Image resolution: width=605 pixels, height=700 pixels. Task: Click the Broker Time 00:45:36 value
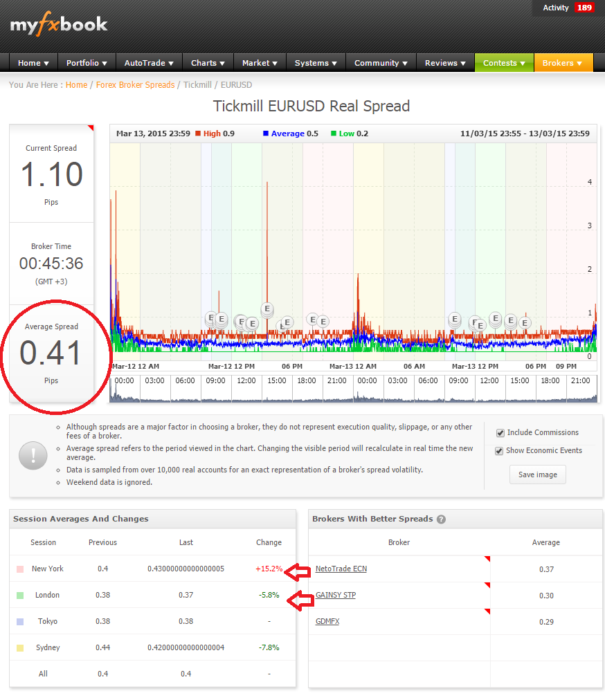pos(51,264)
